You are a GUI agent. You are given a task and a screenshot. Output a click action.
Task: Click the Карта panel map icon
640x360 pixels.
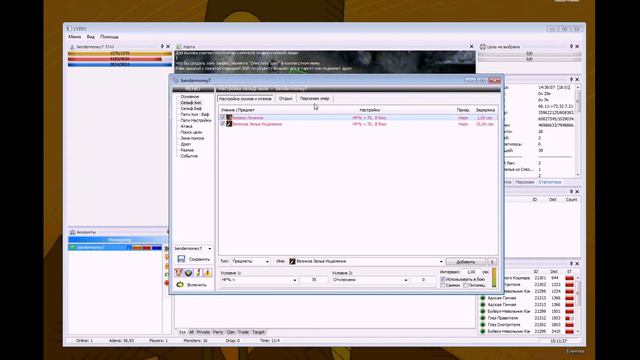pos(179,47)
